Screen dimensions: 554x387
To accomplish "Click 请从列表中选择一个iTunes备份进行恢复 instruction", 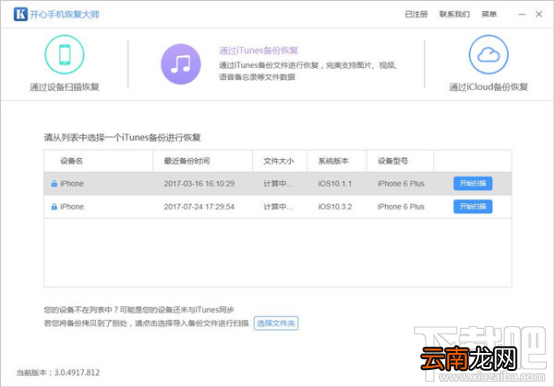I will point(122,137).
